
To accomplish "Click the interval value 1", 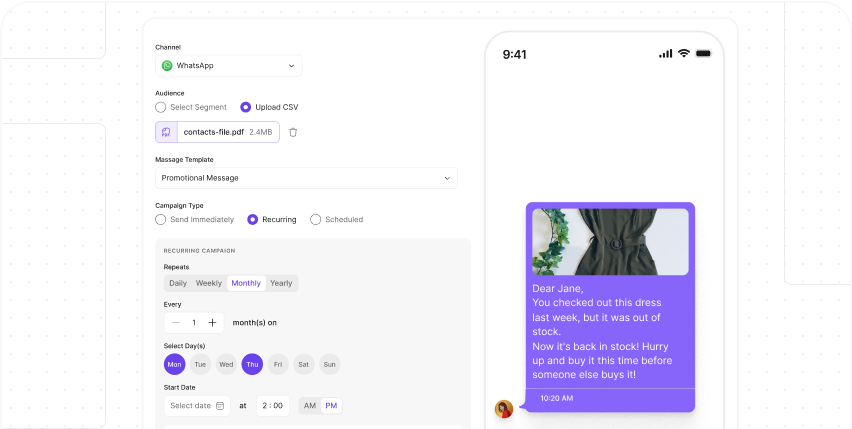I will tap(194, 323).
